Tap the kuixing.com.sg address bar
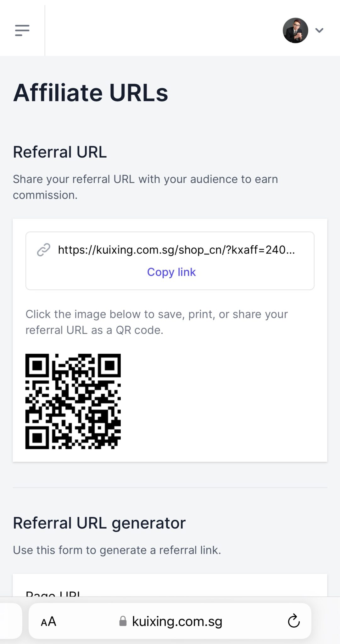 [177, 621]
